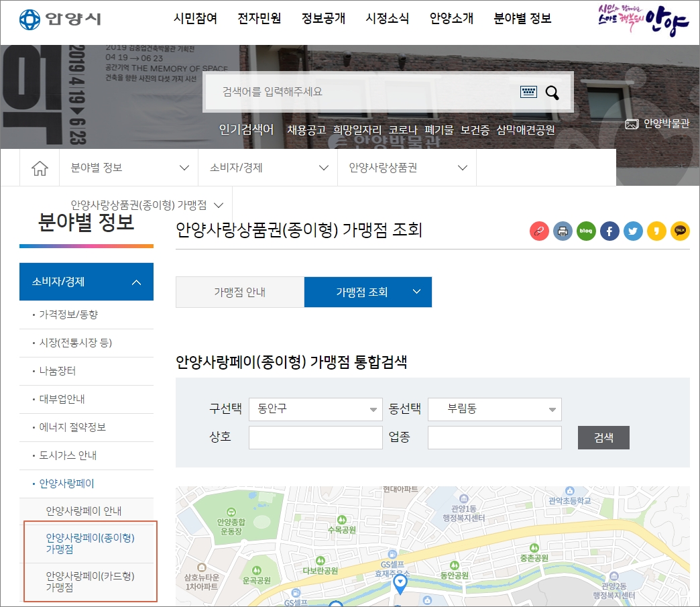The width and height of the screenshot is (700, 607).
Task: Click the 상호 store name input
Action: pyautogui.click(x=316, y=437)
